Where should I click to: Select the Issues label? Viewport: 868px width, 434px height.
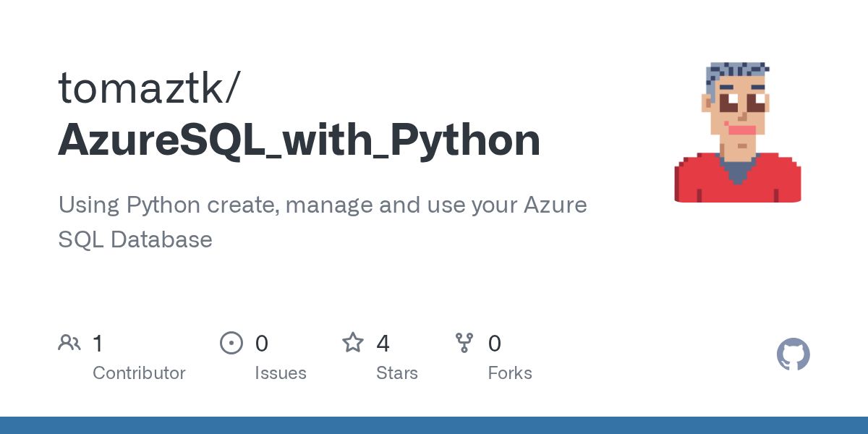coord(280,373)
